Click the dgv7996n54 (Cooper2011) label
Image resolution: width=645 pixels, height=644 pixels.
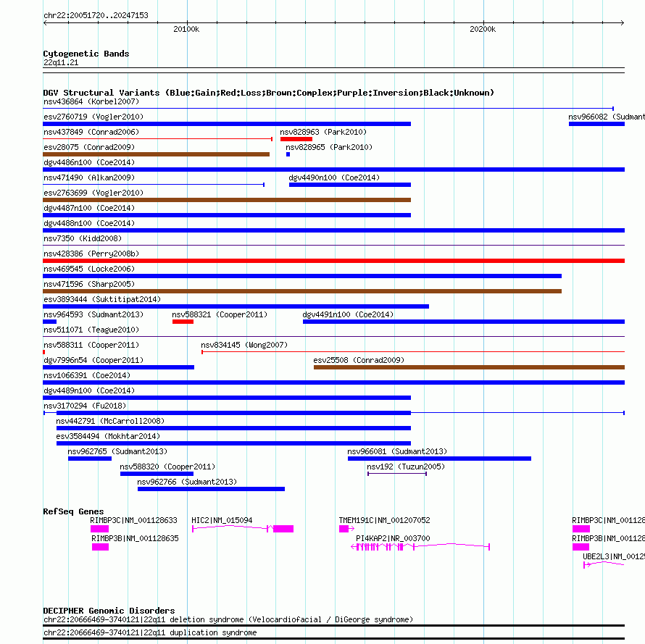[93, 360]
